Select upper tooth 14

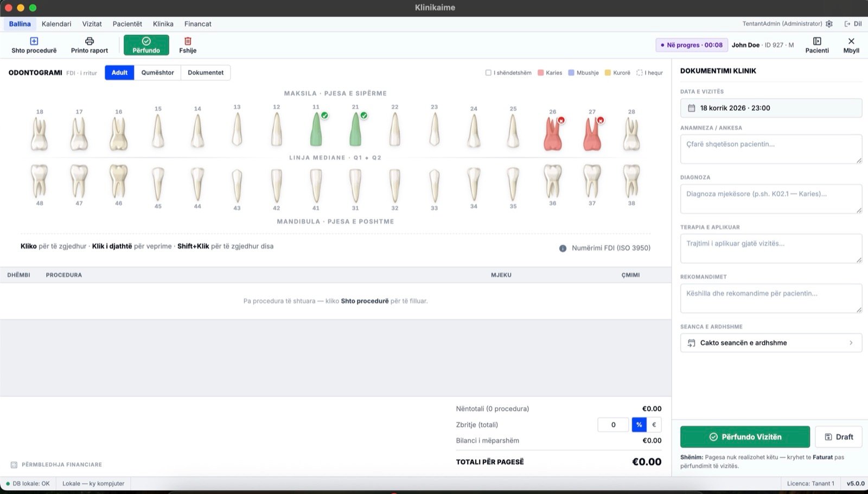point(197,131)
